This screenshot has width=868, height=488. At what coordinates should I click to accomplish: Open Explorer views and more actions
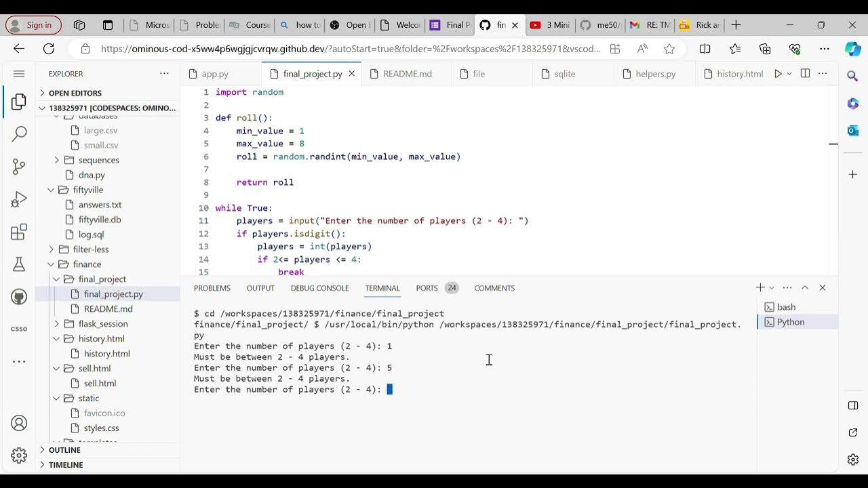coord(164,74)
